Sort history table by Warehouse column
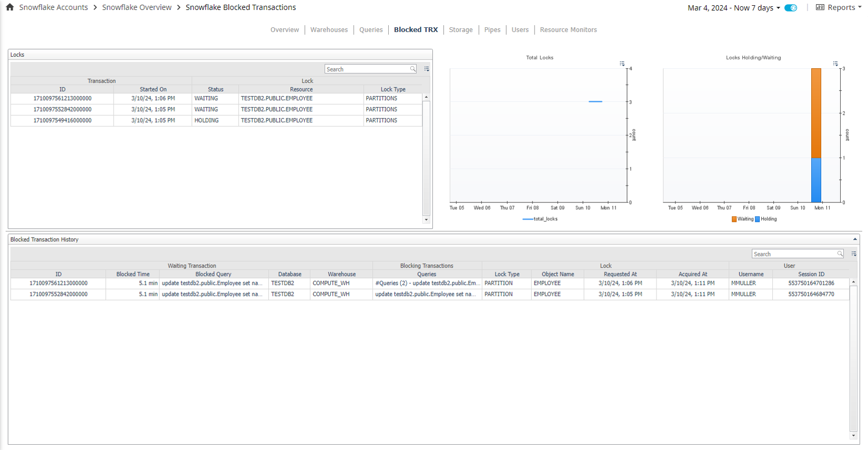The width and height of the screenshot is (868, 450). (342, 274)
